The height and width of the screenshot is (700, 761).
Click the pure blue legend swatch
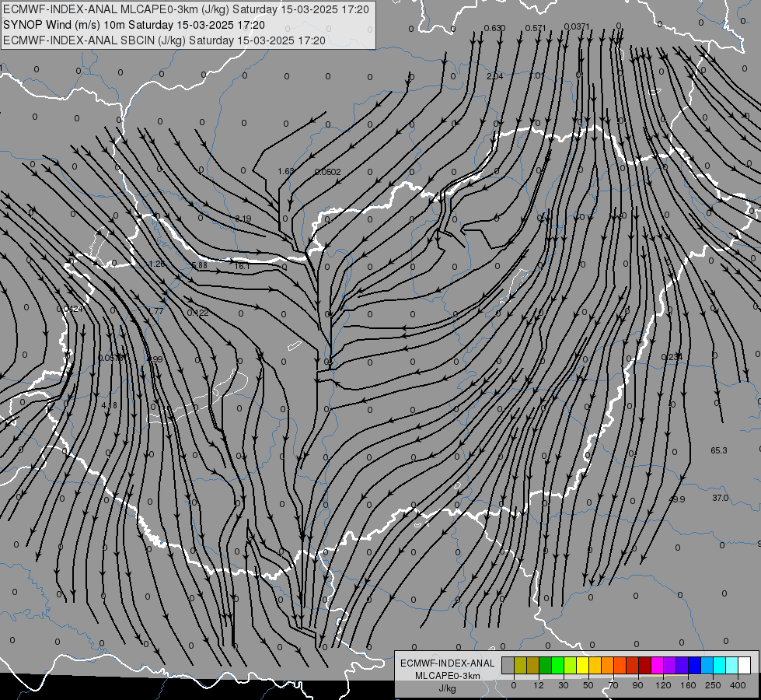(695, 665)
